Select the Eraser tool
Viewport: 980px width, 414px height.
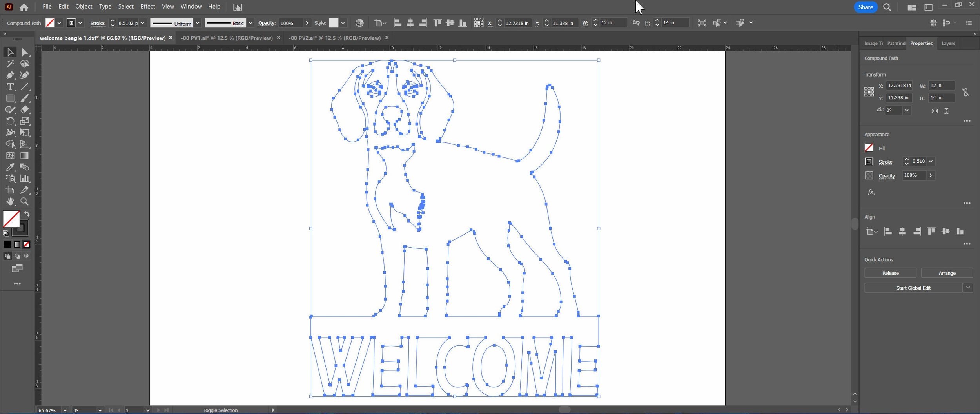[x=25, y=109]
